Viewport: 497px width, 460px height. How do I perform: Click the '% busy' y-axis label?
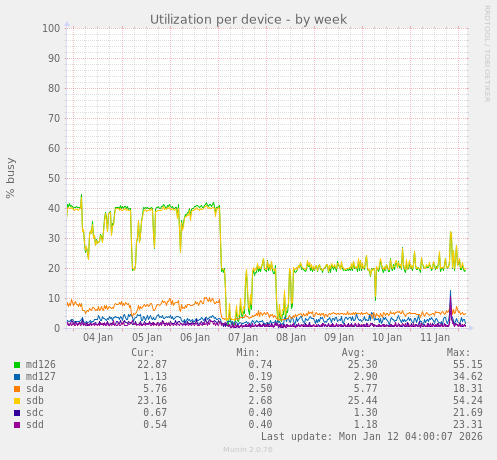click(10, 178)
